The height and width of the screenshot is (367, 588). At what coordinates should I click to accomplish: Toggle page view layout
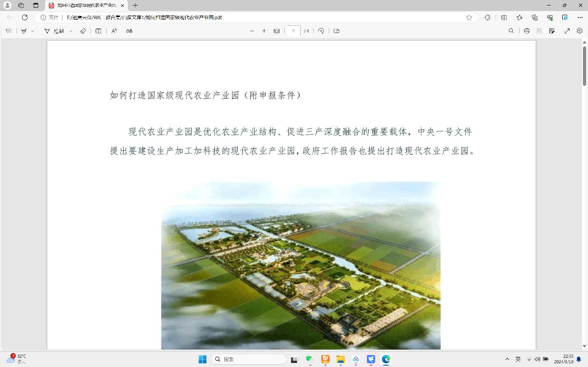(337, 31)
